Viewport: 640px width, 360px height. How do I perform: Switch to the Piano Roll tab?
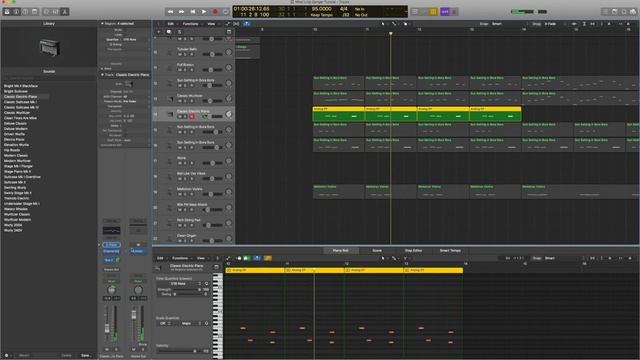tap(340, 251)
